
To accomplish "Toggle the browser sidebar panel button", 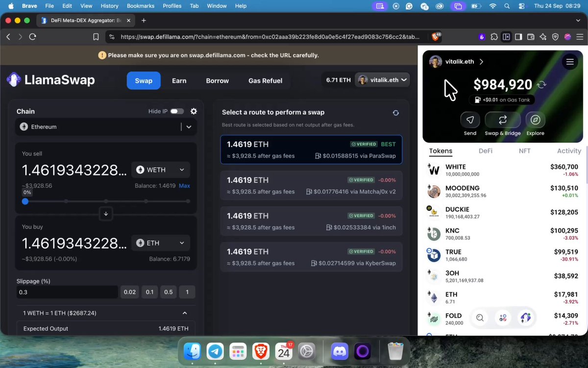I will (x=518, y=37).
